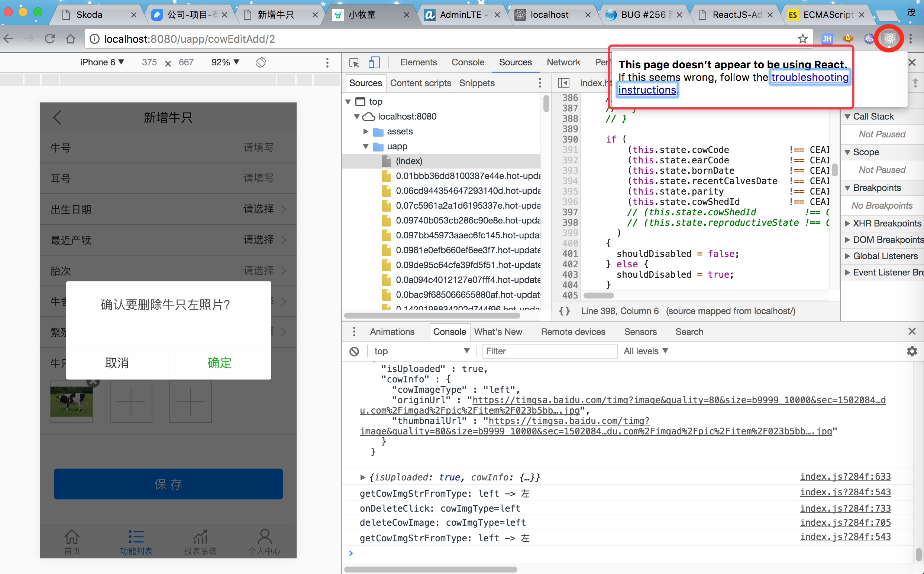Expand the assets folder
The width and height of the screenshot is (924, 574).
click(x=366, y=131)
